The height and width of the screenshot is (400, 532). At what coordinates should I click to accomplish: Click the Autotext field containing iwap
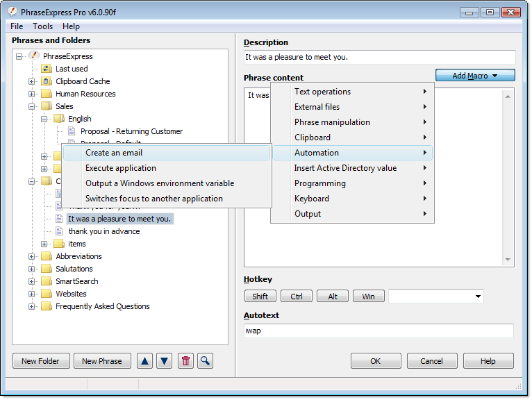(379, 331)
